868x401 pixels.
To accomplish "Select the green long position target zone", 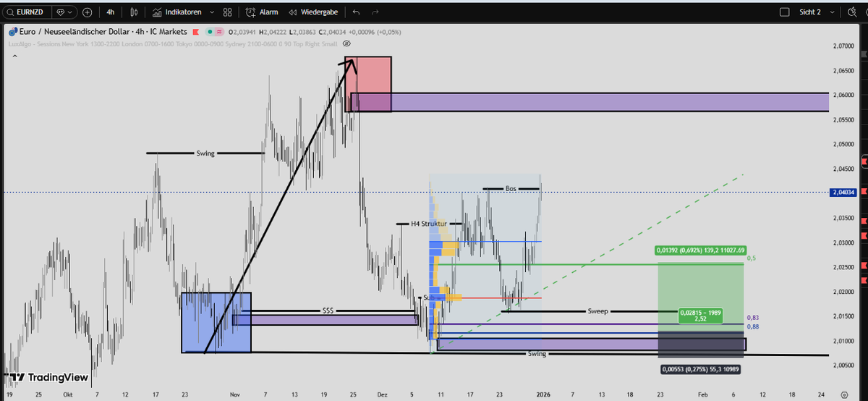I will tap(700, 297).
